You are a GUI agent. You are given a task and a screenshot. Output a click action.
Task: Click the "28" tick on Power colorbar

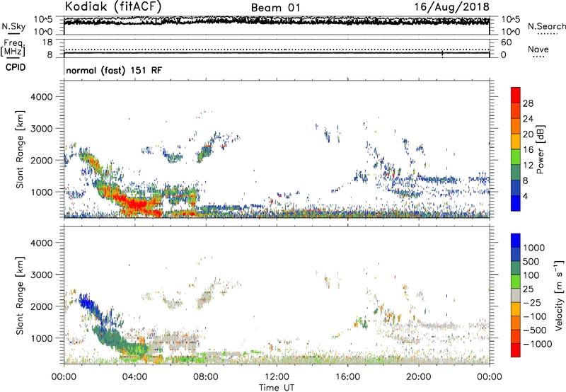[x=528, y=103]
